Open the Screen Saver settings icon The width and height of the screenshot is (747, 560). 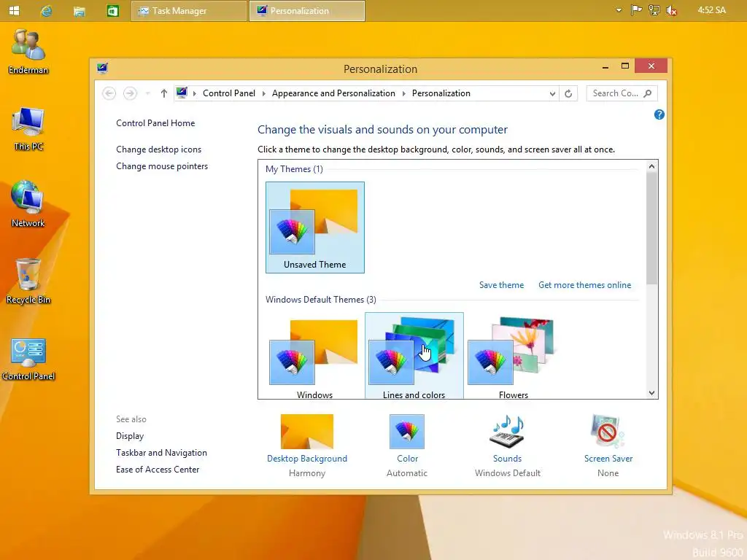(x=608, y=432)
